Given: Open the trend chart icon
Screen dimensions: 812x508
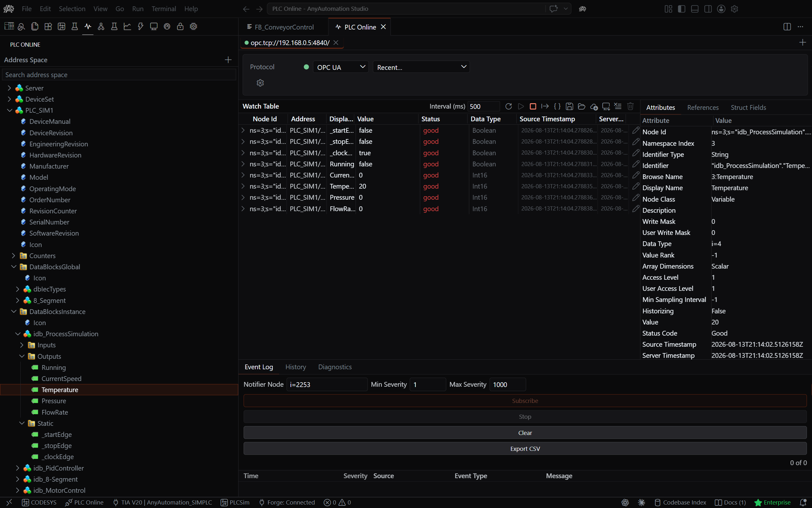Looking at the screenshot, I should tap(127, 27).
